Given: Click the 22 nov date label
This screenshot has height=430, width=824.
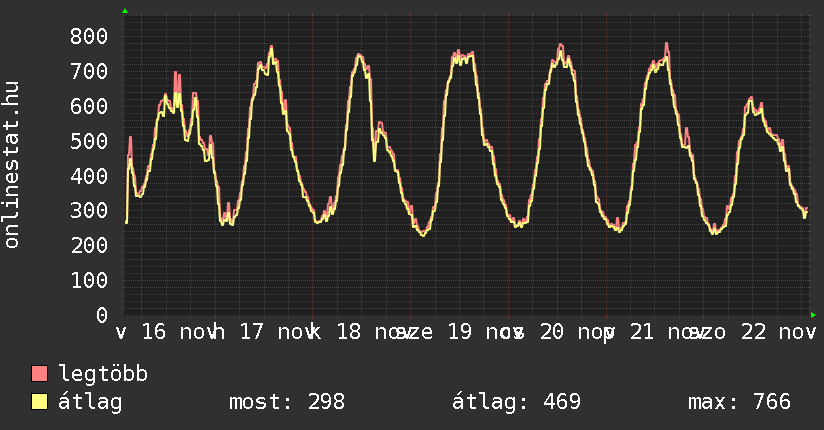Looking at the screenshot, I should 778,332.
